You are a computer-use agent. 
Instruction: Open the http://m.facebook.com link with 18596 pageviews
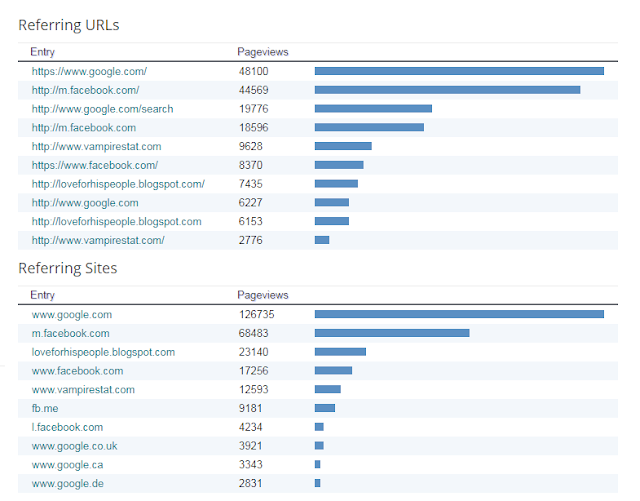tap(84, 128)
